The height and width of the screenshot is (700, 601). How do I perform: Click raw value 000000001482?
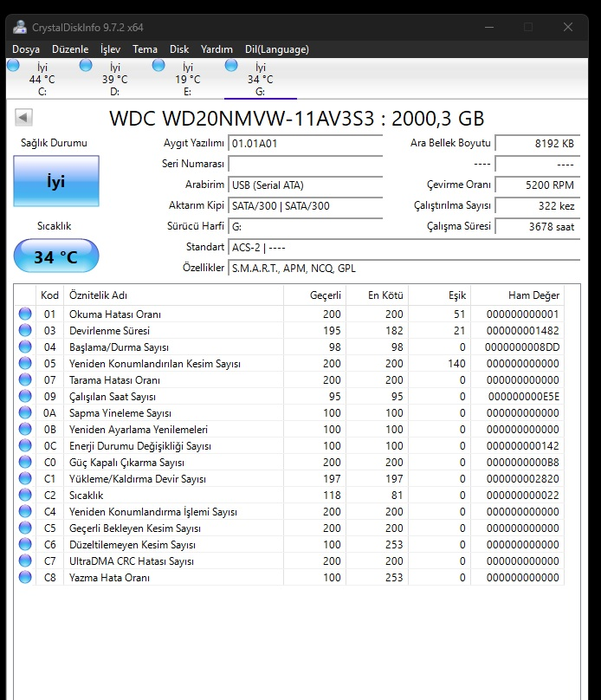pos(522,330)
